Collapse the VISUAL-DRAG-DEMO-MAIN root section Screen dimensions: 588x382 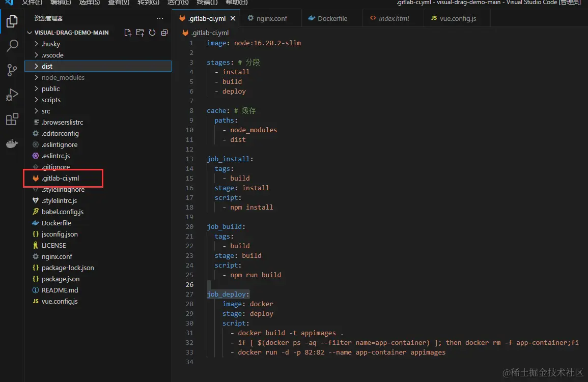coord(71,33)
